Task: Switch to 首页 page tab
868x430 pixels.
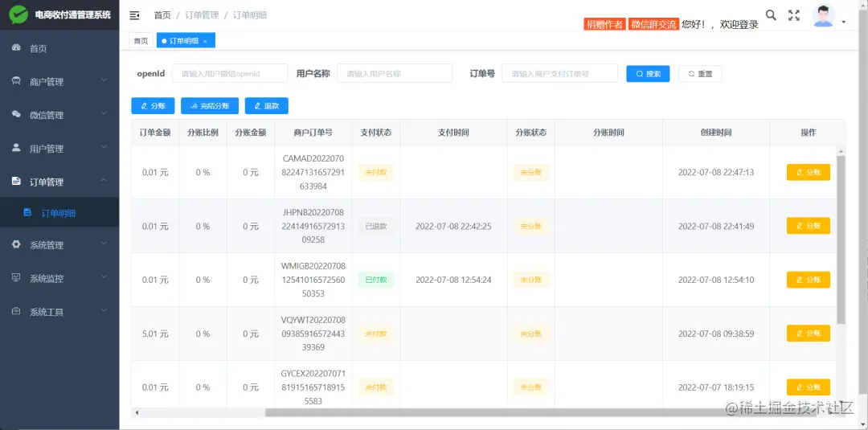Action: click(141, 40)
